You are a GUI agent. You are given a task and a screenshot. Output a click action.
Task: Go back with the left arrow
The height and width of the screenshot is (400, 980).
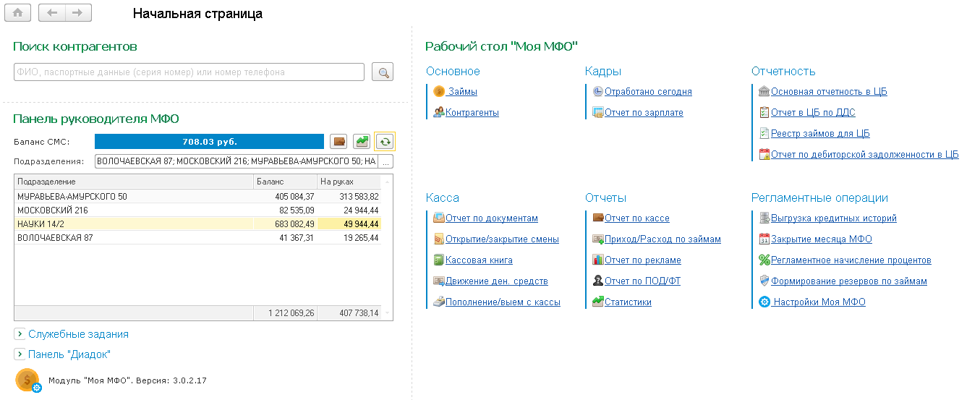click(51, 12)
